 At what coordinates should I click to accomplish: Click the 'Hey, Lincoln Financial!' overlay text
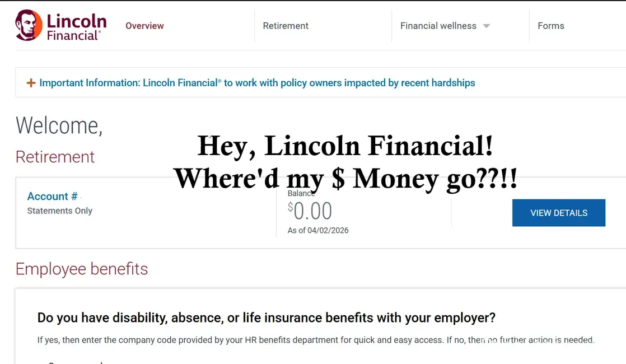click(345, 146)
